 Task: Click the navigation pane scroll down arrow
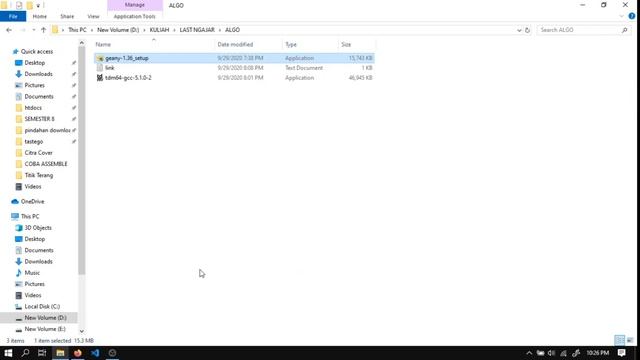(x=82, y=331)
